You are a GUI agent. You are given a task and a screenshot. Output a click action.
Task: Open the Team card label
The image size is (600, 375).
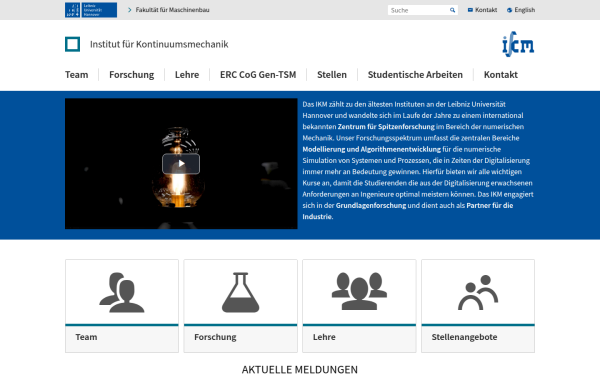[86, 337]
